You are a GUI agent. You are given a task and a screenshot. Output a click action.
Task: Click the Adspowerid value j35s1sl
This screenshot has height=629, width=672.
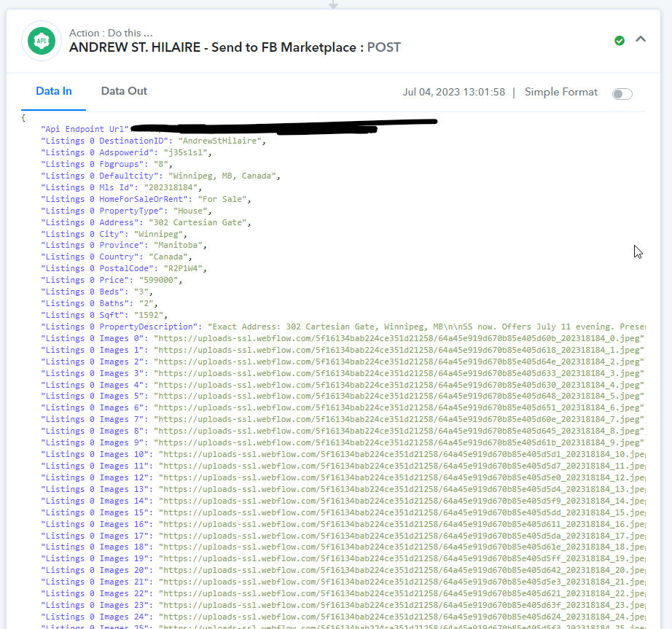(186, 152)
